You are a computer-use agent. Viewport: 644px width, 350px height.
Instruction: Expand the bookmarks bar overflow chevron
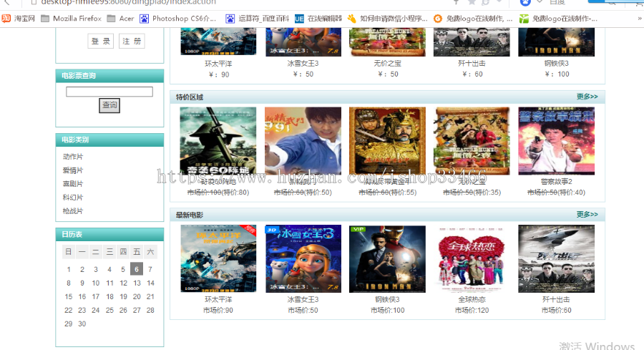click(639, 19)
